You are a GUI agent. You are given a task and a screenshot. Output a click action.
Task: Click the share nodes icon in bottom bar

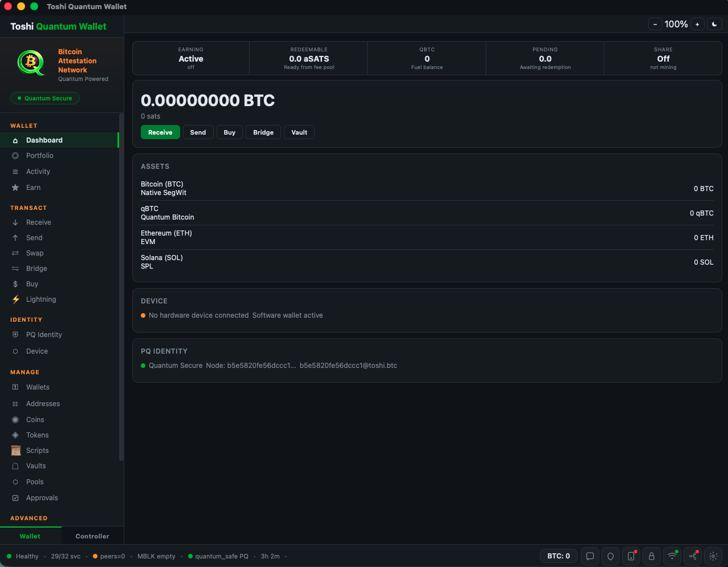tap(693, 556)
